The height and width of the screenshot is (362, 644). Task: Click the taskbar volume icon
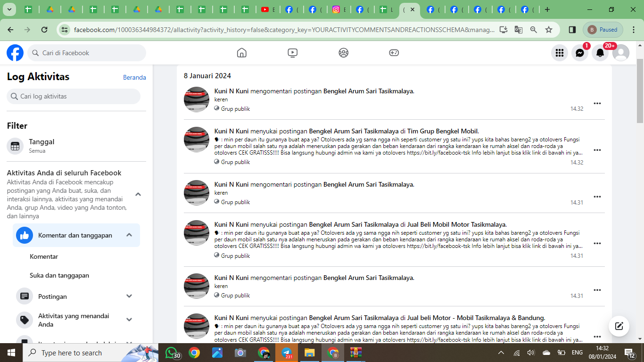[x=531, y=353]
